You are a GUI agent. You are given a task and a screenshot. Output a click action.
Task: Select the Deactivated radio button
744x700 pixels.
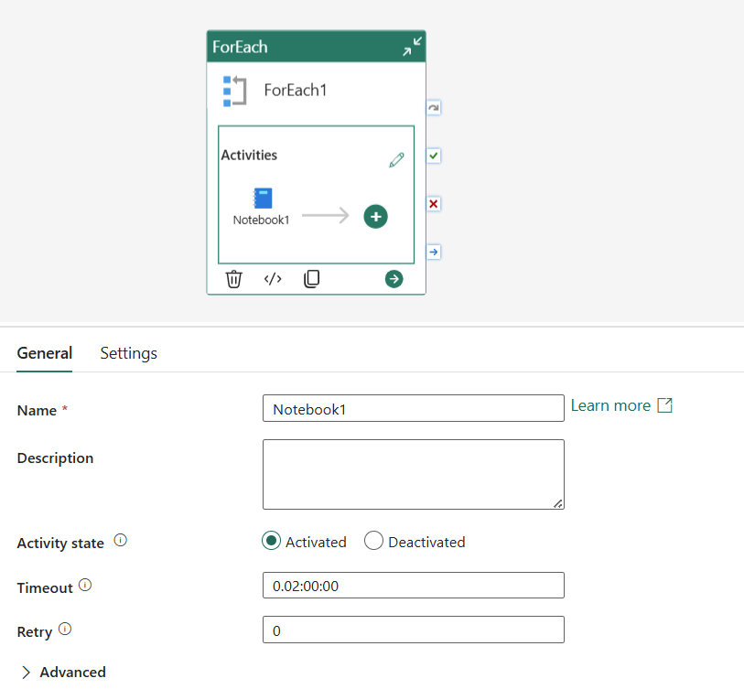(373, 542)
